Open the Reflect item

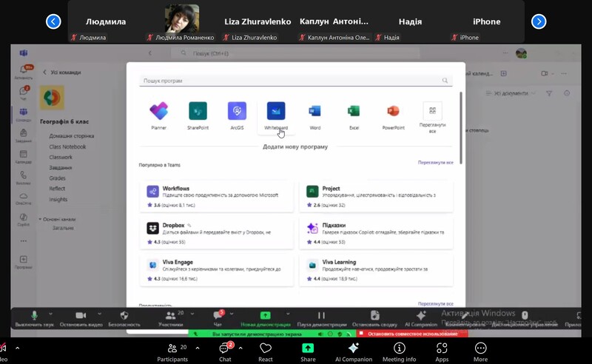click(57, 189)
